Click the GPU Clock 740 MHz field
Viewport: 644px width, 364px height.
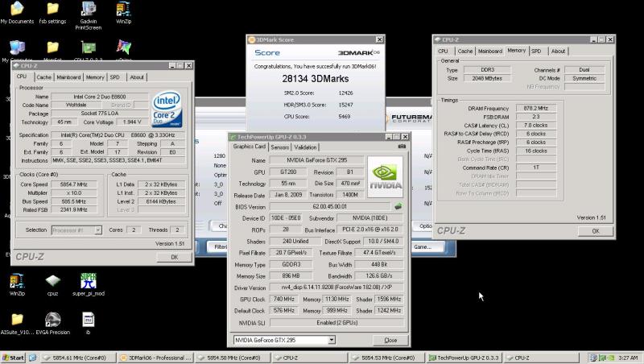coord(284,299)
